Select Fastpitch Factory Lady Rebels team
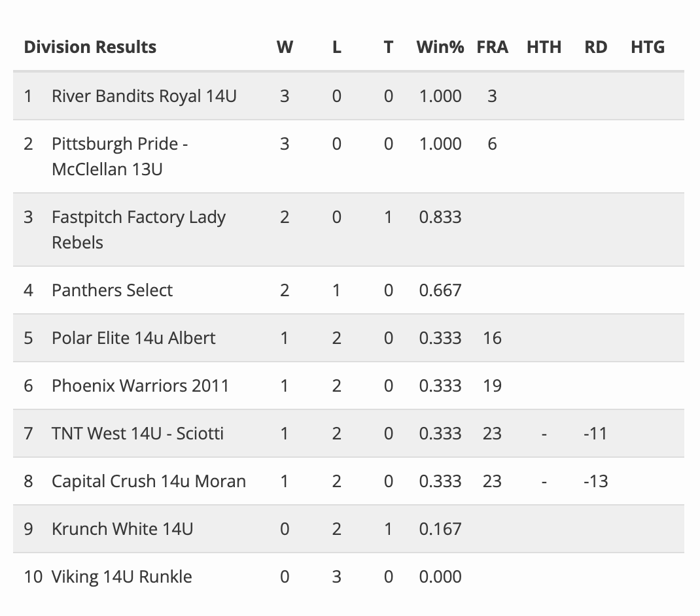 (x=138, y=230)
